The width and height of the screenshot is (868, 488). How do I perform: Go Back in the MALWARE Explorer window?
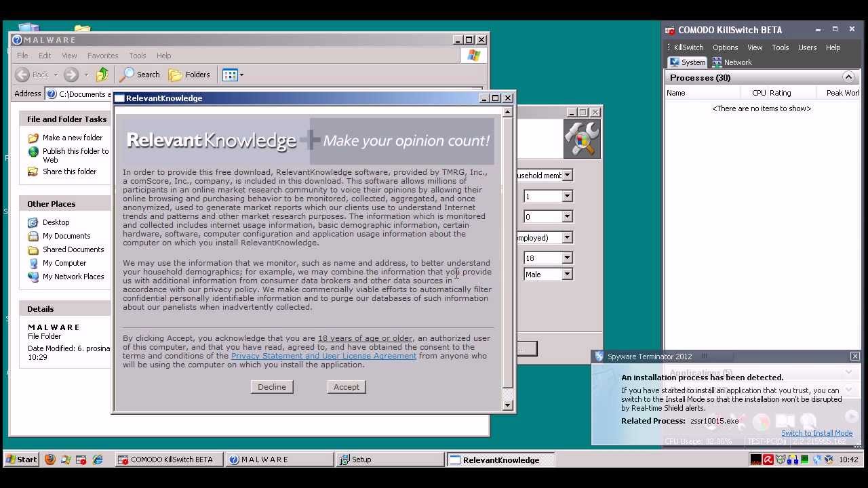pyautogui.click(x=33, y=75)
